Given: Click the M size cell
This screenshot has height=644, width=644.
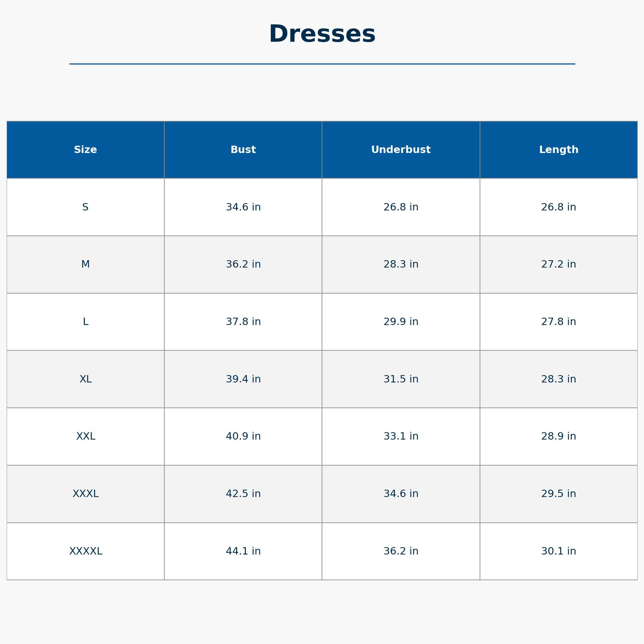Looking at the screenshot, I should [x=86, y=264].
